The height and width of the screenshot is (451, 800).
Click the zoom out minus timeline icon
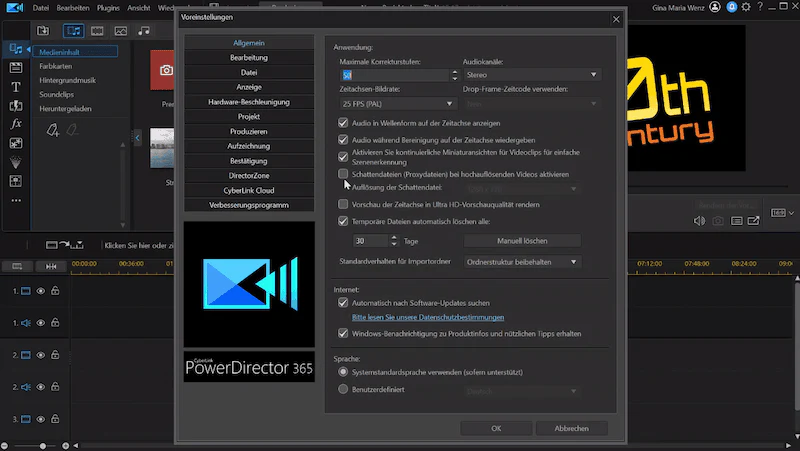click(4, 446)
